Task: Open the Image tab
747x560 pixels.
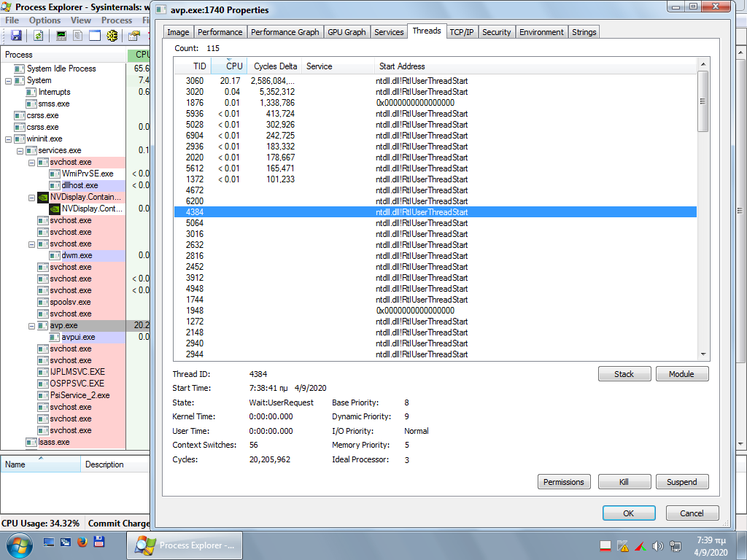Action: (x=178, y=32)
